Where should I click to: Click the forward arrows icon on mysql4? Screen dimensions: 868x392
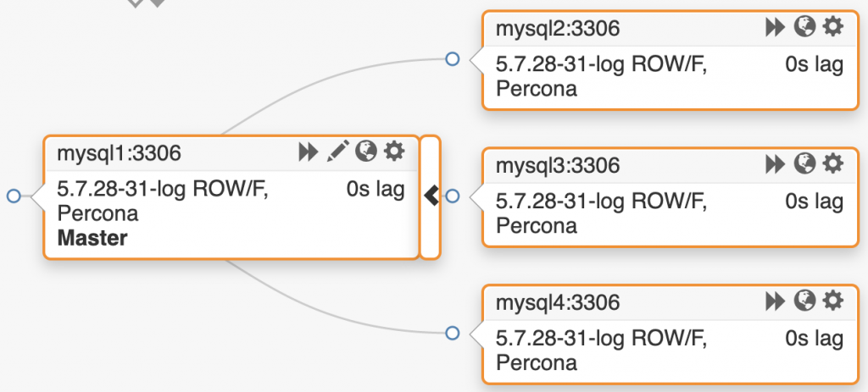775,301
